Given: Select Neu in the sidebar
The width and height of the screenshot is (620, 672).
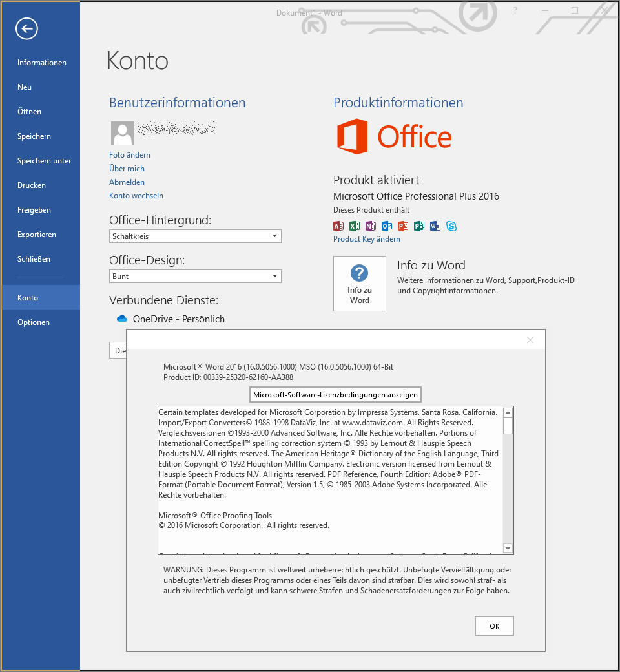Looking at the screenshot, I should (25, 87).
